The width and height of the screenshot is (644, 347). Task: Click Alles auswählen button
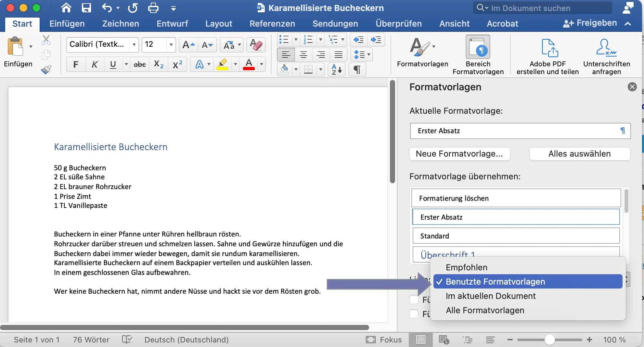pos(580,154)
